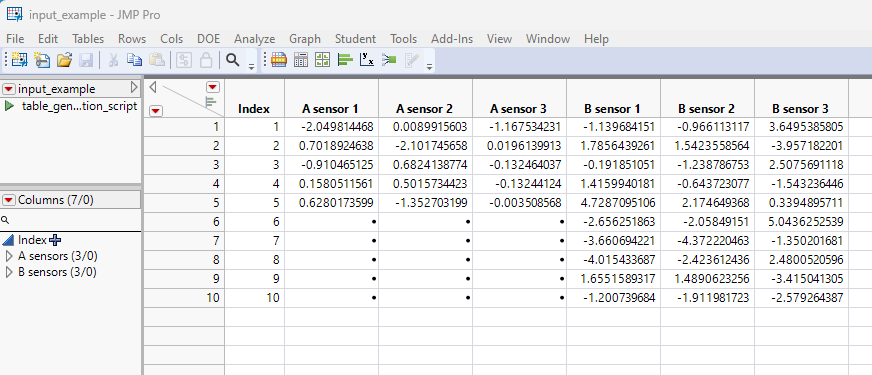Viewport: 872px width, 375px height.
Task: Click the Save floppy disk icon
Action: [x=86, y=60]
